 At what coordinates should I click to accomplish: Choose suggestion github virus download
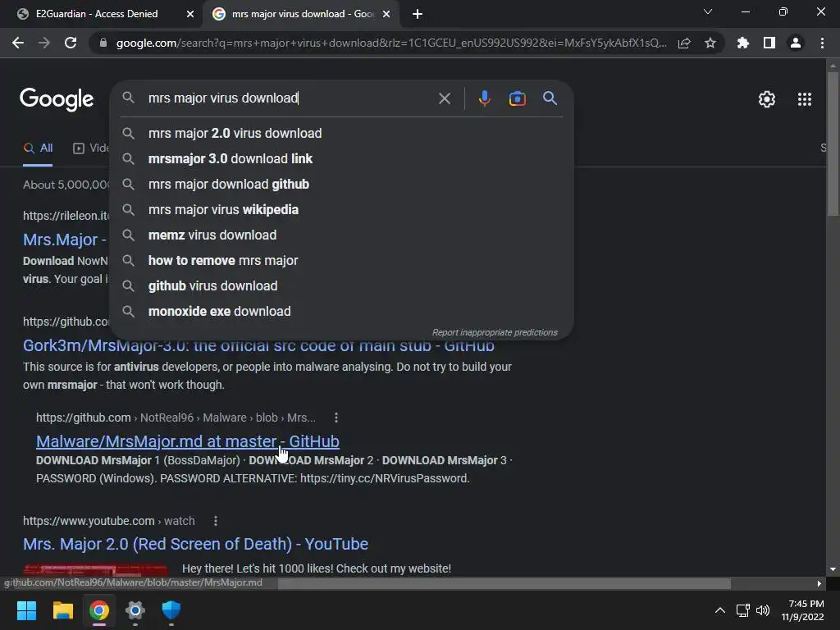tap(341, 286)
